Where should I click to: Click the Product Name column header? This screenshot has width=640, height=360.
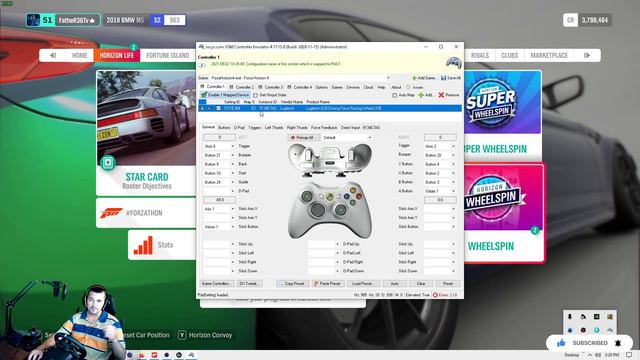tap(318, 102)
